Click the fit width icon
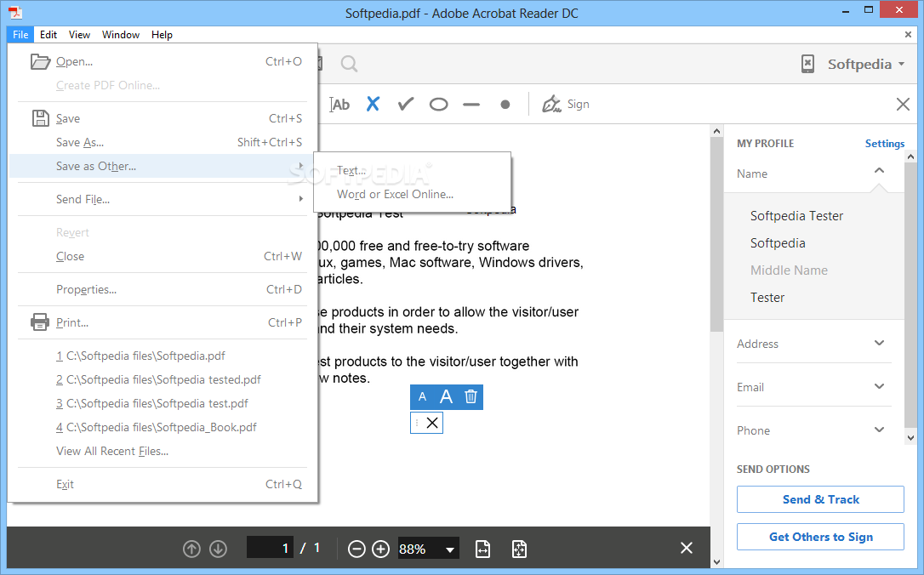 pos(482,549)
